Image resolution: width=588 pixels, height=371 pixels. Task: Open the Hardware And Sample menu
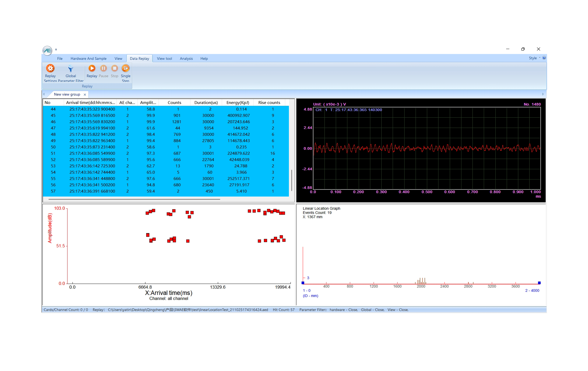point(88,58)
